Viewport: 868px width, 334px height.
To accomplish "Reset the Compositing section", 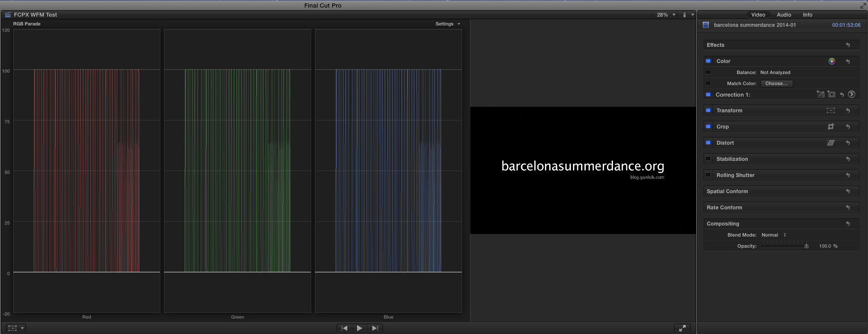I will (848, 224).
